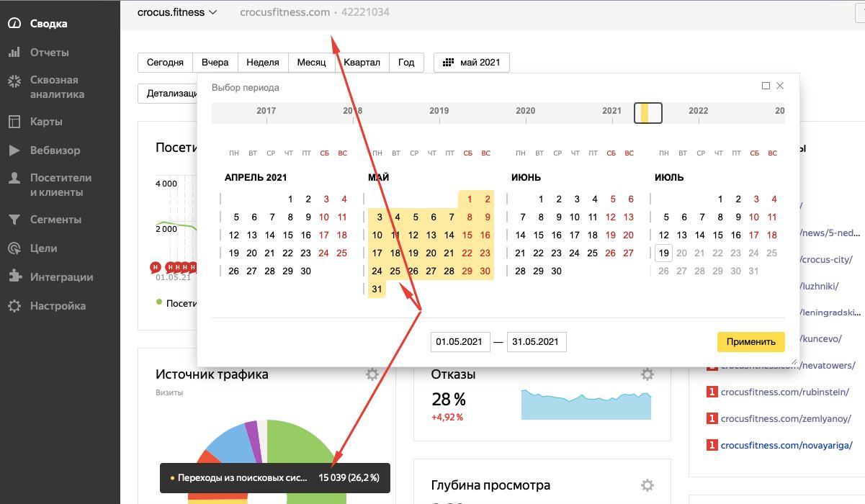Select the МАЙ month header
The image size is (865, 504).
pyautogui.click(x=378, y=177)
